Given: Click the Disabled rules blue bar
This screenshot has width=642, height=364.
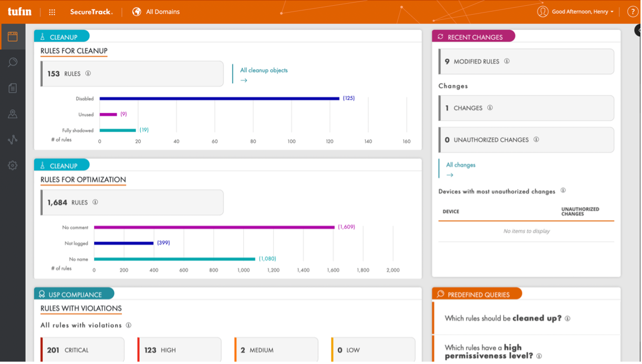Looking at the screenshot, I should click(x=220, y=98).
